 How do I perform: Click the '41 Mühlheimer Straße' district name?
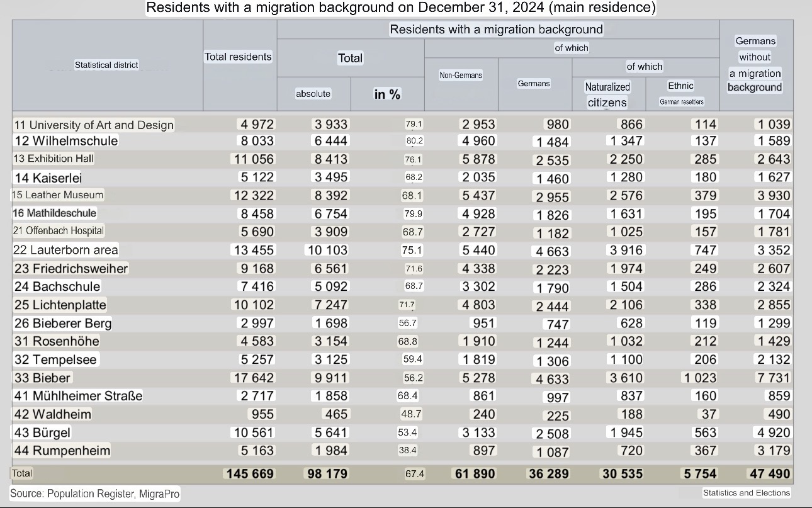coord(78,396)
